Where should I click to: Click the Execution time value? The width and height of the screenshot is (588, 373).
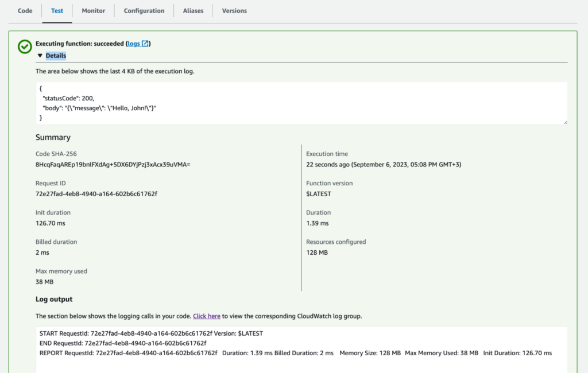click(384, 165)
